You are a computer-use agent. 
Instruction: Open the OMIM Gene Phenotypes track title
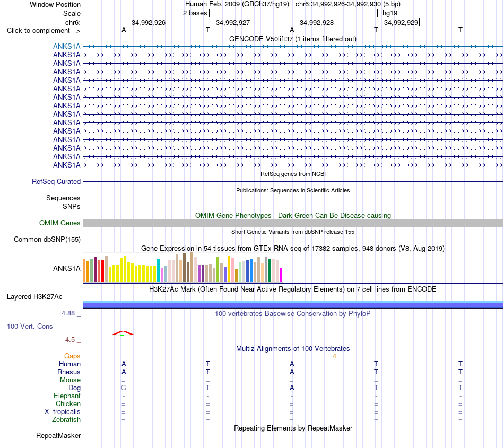coord(293,215)
